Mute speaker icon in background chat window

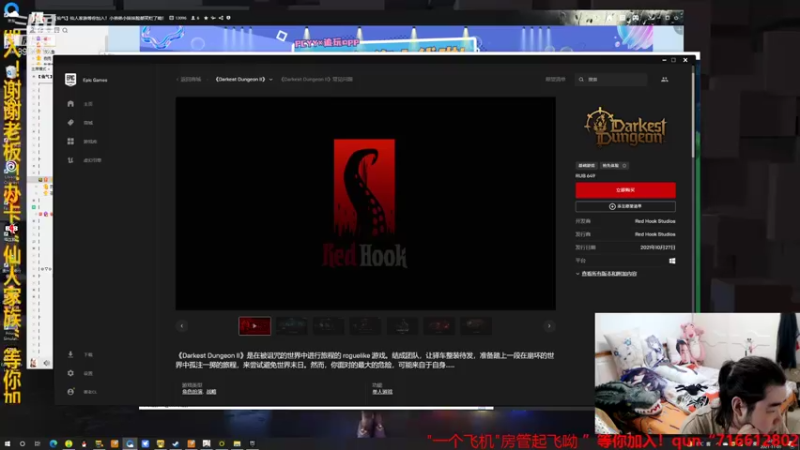46,363
